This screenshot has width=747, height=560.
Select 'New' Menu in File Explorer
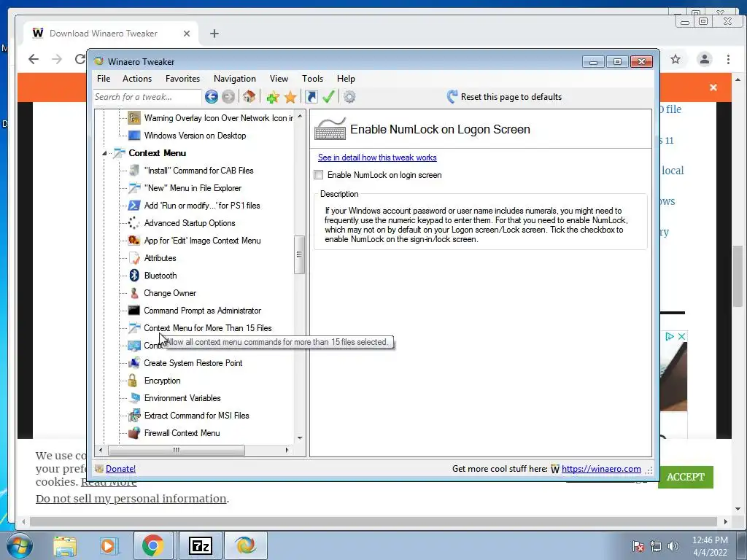(193, 188)
